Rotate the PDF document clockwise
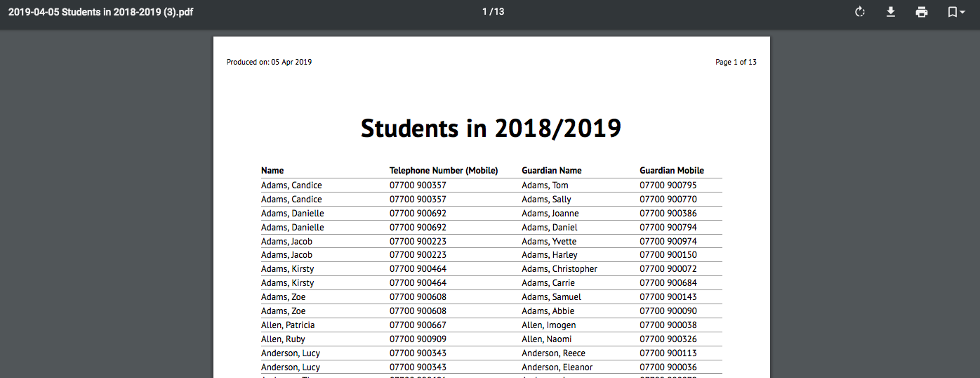This screenshot has width=980, height=378. pos(859,12)
